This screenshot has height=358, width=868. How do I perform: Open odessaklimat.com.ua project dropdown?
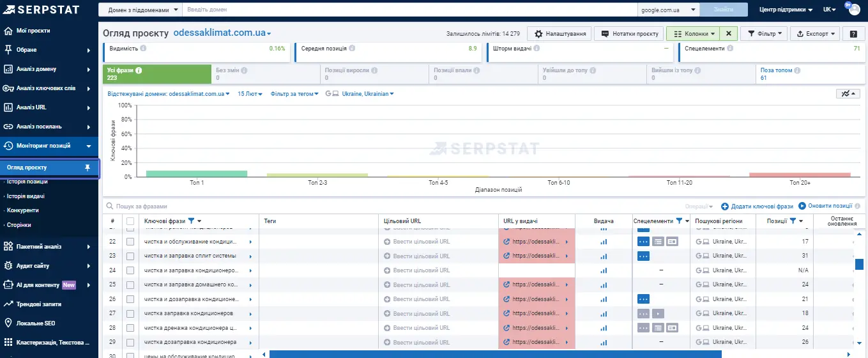tap(222, 33)
